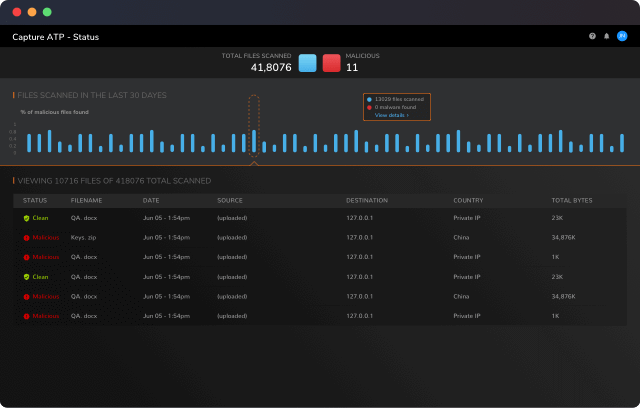Follow the View details link in tooltip
The width and height of the screenshot is (640, 408).
point(392,115)
